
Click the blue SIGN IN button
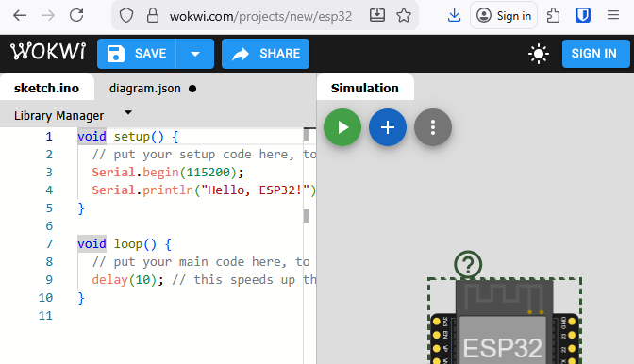(x=595, y=54)
